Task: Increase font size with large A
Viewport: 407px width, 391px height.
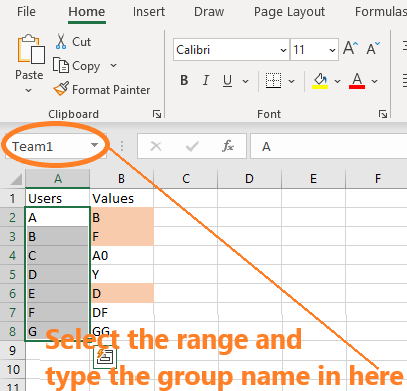Action: [351, 49]
